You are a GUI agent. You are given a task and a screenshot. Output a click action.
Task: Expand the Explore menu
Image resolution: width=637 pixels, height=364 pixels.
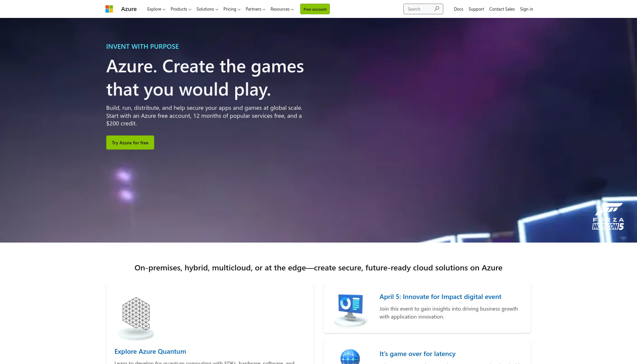coord(156,9)
